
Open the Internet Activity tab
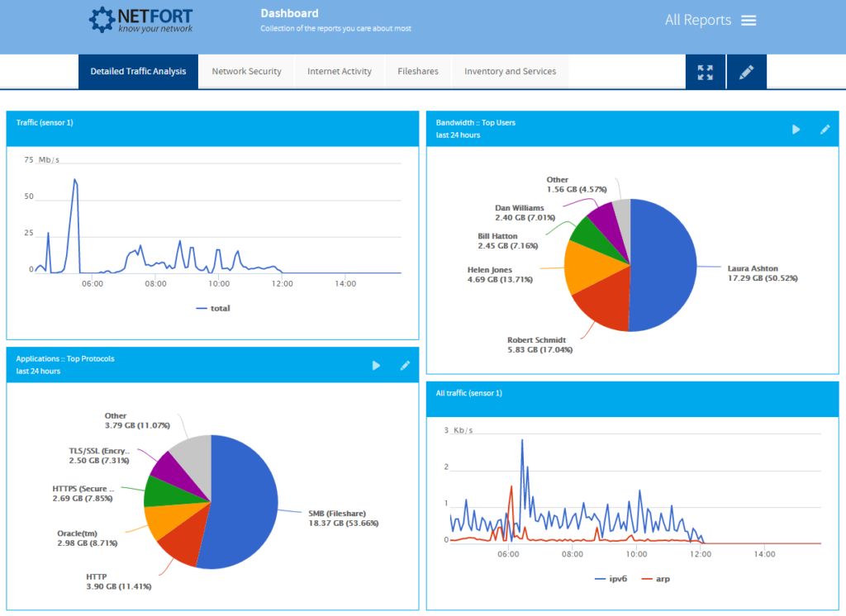(x=340, y=72)
